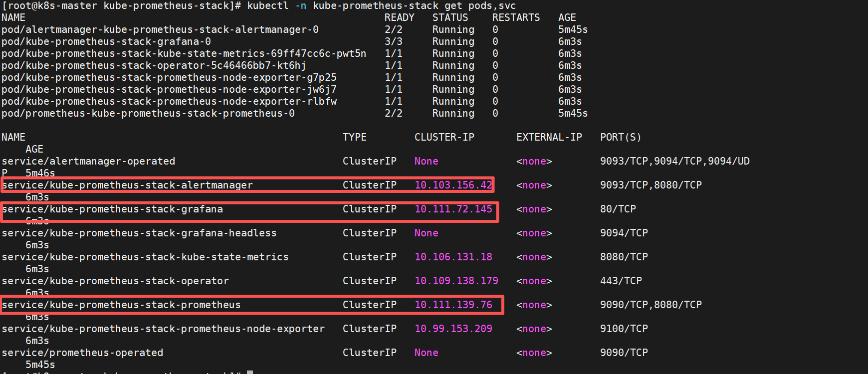
Task: Click port 9090/TCP of prometheus-operated service
Action: (624, 353)
